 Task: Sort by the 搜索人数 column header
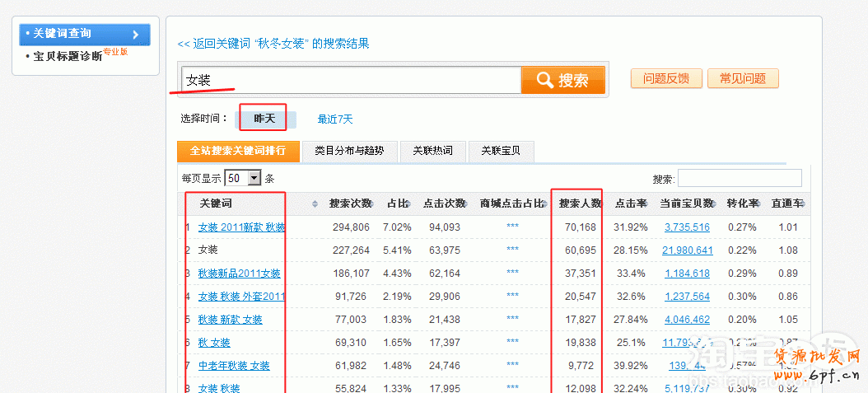[580, 204]
